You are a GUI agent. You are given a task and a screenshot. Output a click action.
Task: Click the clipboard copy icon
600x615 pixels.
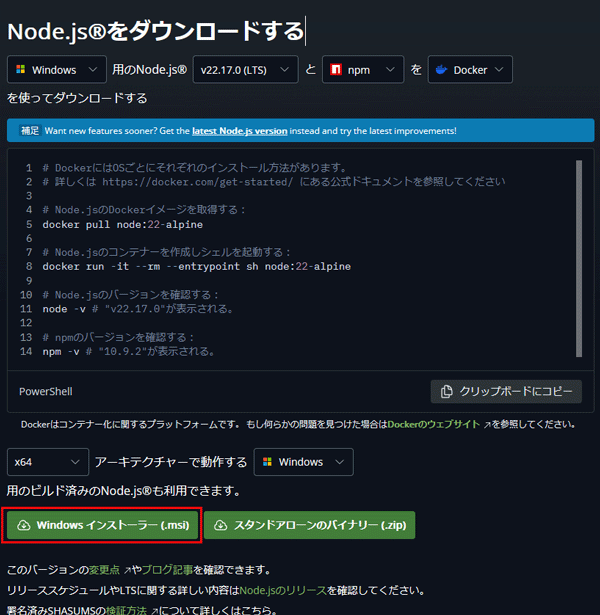point(446,391)
